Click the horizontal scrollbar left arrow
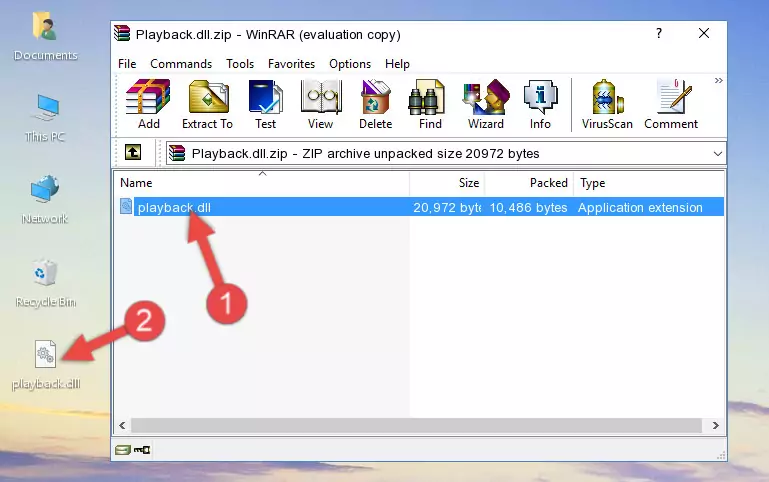This screenshot has height=482, width=769. tap(123, 425)
